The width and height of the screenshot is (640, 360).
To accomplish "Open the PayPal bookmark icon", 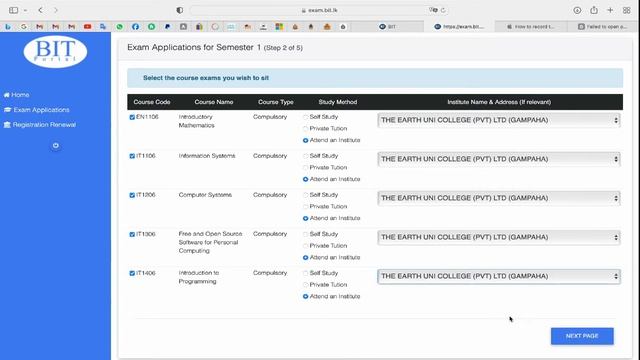I will (x=167, y=27).
